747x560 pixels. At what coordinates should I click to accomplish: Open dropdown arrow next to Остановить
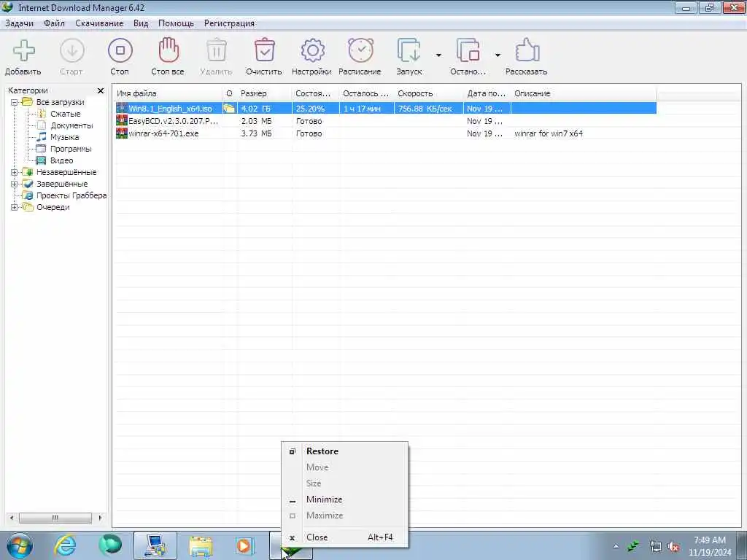[498, 55]
